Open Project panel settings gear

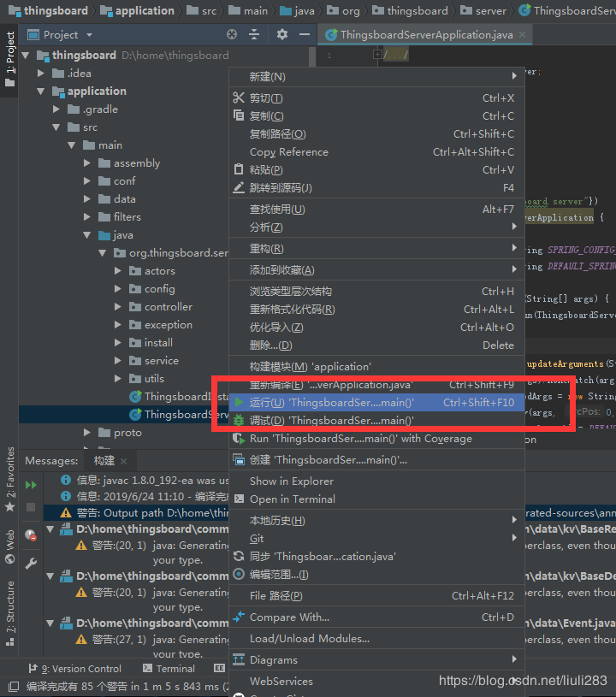(x=282, y=34)
